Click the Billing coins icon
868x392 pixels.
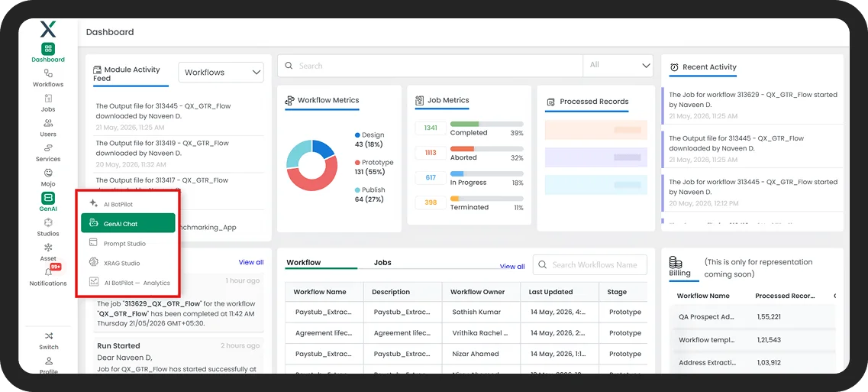coord(675,262)
